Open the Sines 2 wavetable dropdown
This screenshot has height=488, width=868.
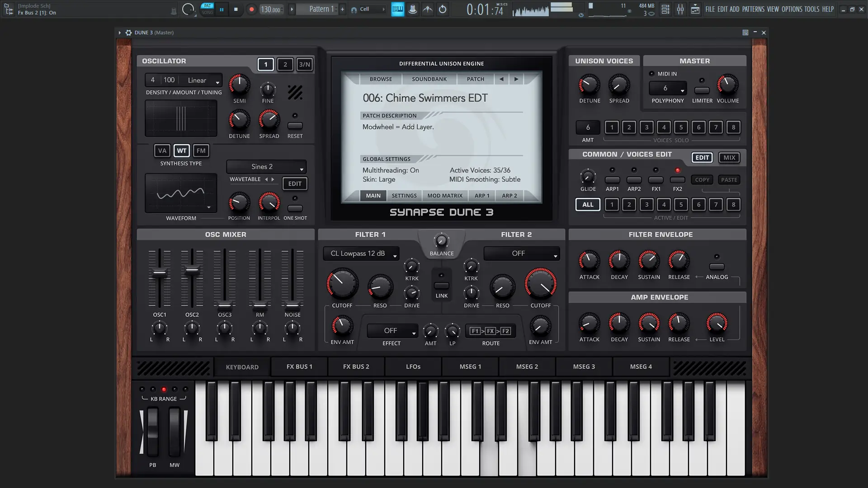(266, 167)
